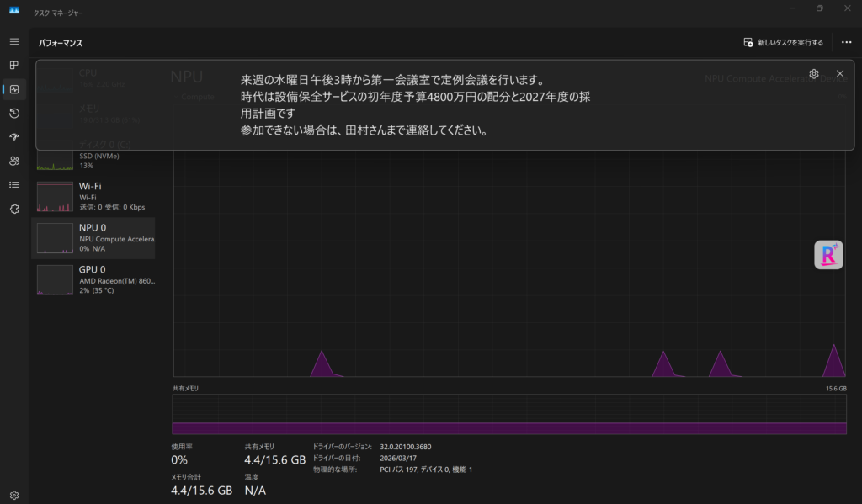The height and width of the screenshot is (504, 862).
Task: Select Wi-Fi performance item
Action: (x=93, y=196)
